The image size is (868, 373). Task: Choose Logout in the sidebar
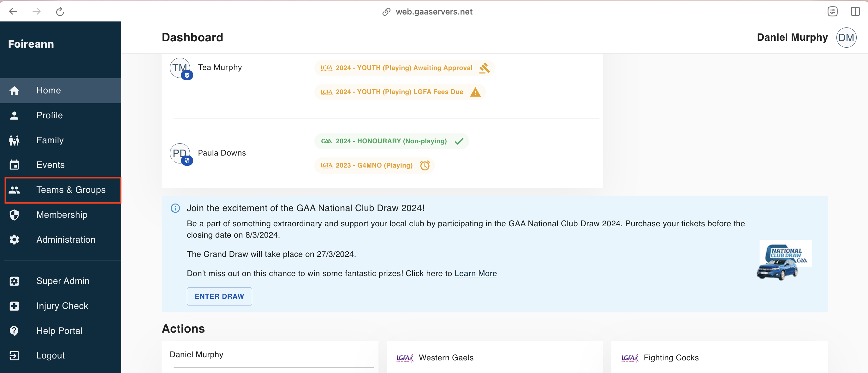tap(61, 355)
